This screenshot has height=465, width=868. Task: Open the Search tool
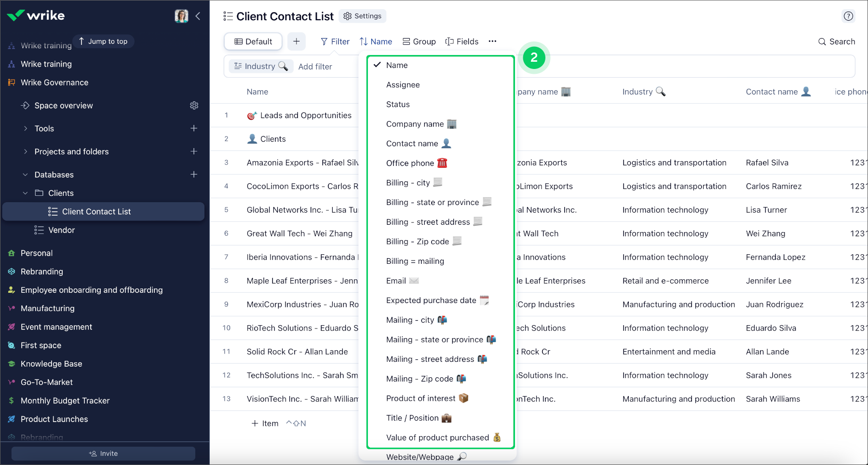point(837,41)
